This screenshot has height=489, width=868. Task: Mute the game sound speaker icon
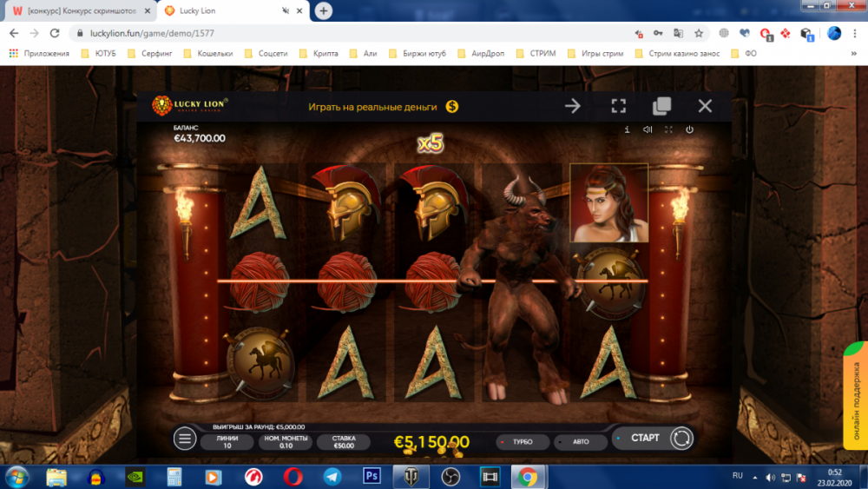pos(648,129)
